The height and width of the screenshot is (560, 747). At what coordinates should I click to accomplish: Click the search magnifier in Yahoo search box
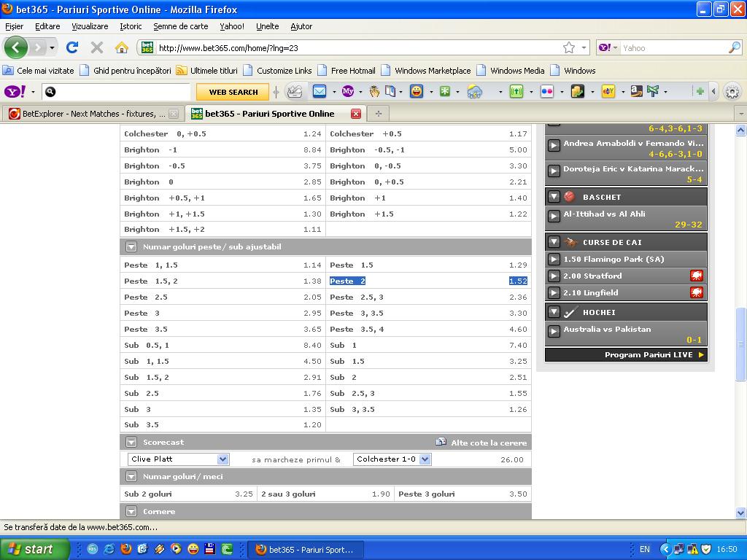point(734,47)
